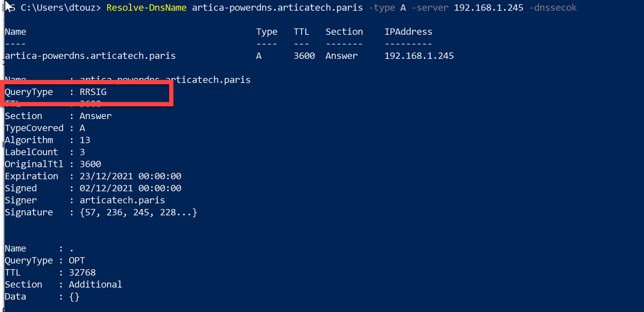Click the Additional section value

pyautogui.click(x=95, y=285)
